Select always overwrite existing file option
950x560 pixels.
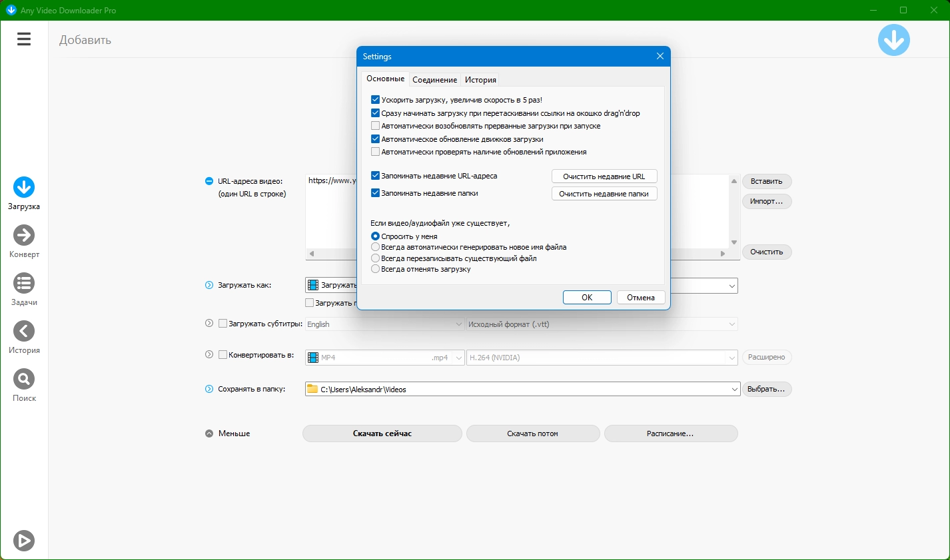[375, 258]
